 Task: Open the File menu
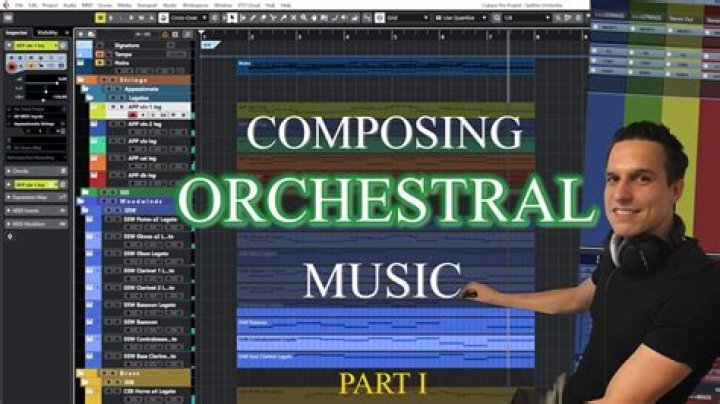(19, 5)
